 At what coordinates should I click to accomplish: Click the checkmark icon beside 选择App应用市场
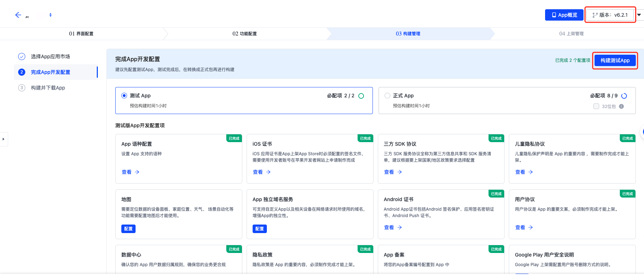(22, 56)
